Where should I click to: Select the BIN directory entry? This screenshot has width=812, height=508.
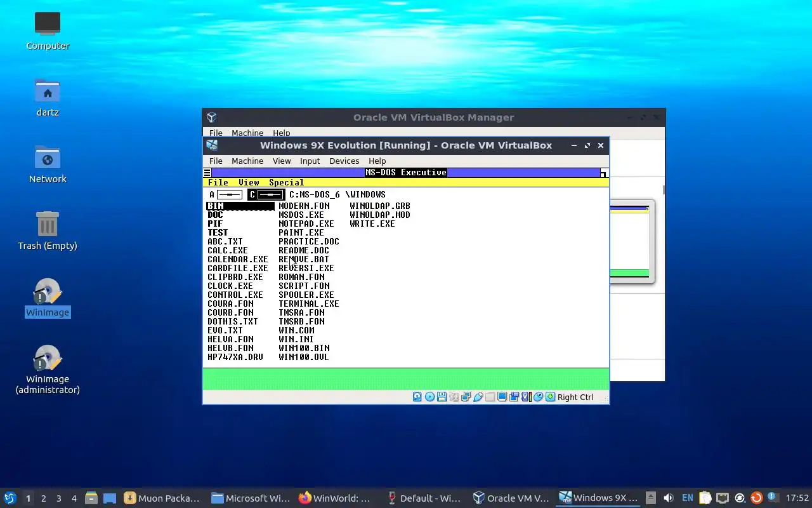point(240,206)
